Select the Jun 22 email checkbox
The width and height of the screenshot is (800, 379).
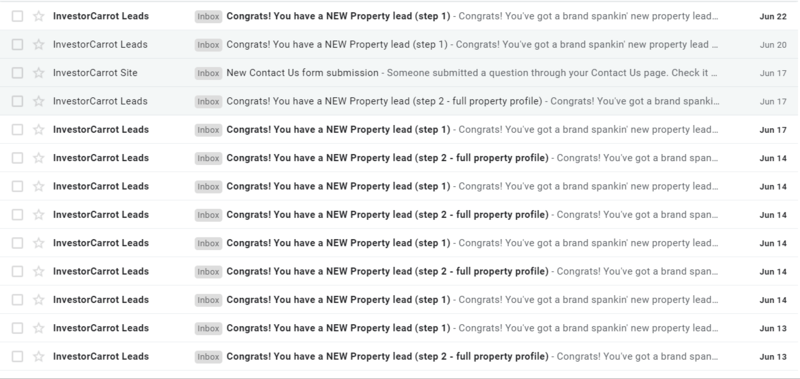click(x=17, y=16)
